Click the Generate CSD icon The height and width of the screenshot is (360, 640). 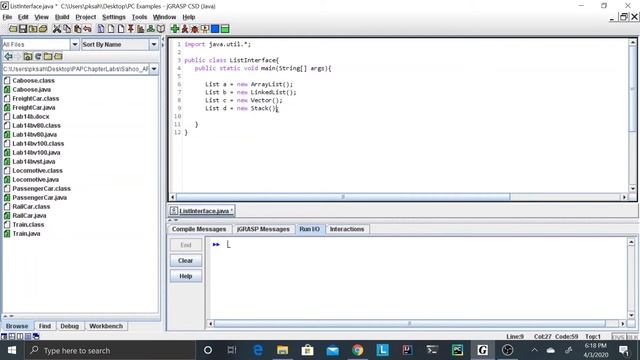point(100,29)
